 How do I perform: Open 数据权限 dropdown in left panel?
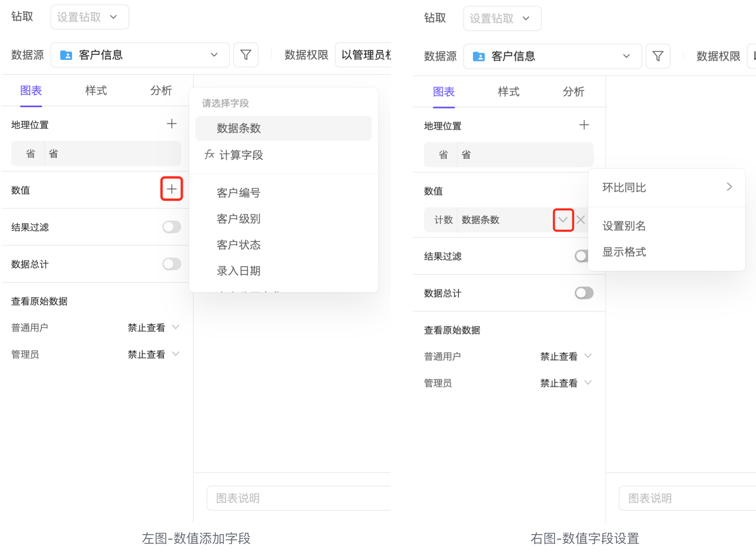[x=363, y=55]
